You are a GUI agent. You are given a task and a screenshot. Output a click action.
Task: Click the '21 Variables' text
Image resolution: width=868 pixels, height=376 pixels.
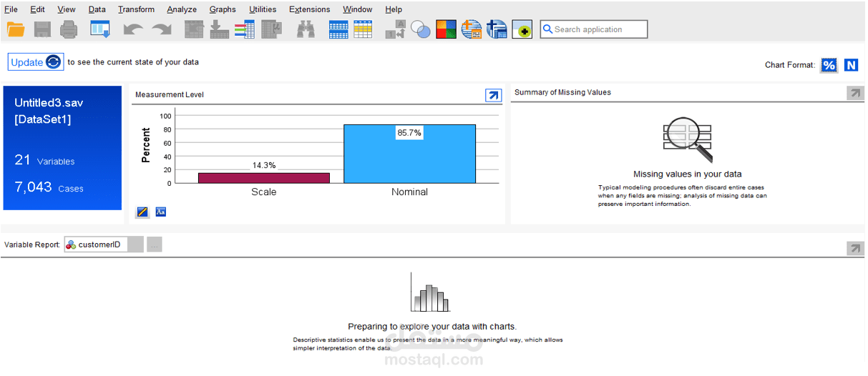tap(44, 160)
